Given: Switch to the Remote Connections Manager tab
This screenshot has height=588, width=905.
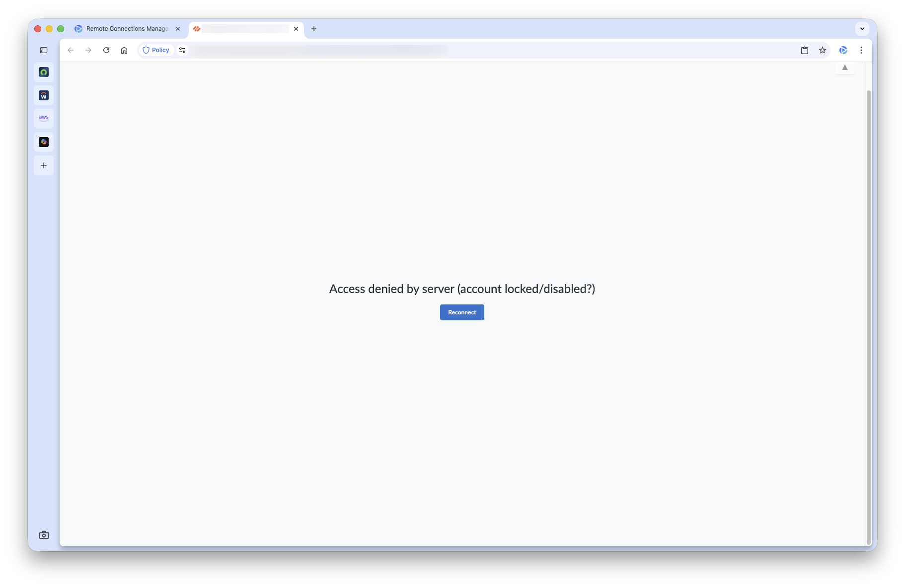Looking at the screenshot, I should (123, 28).
